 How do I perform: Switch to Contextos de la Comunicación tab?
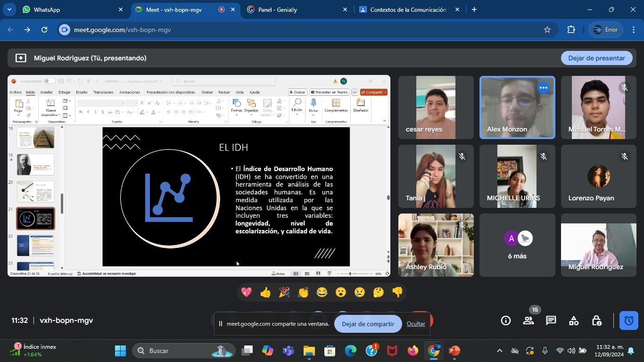click(x=409, y=9)
